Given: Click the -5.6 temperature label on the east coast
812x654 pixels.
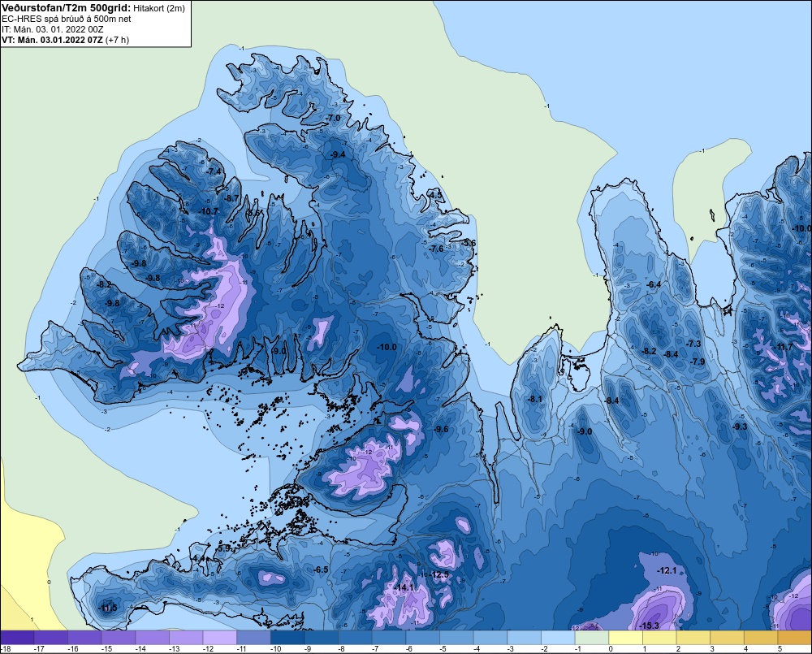Looking at the screenshot, I should [x=469, y=243].
